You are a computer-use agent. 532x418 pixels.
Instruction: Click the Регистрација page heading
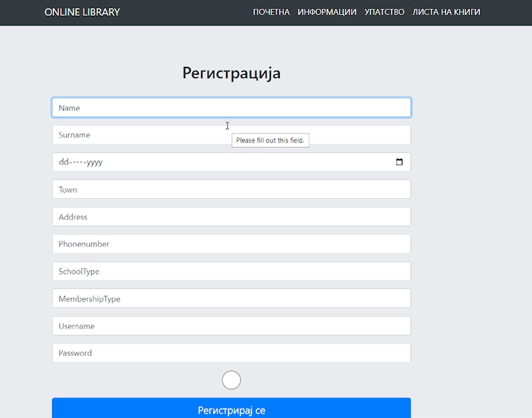point(231,73)
